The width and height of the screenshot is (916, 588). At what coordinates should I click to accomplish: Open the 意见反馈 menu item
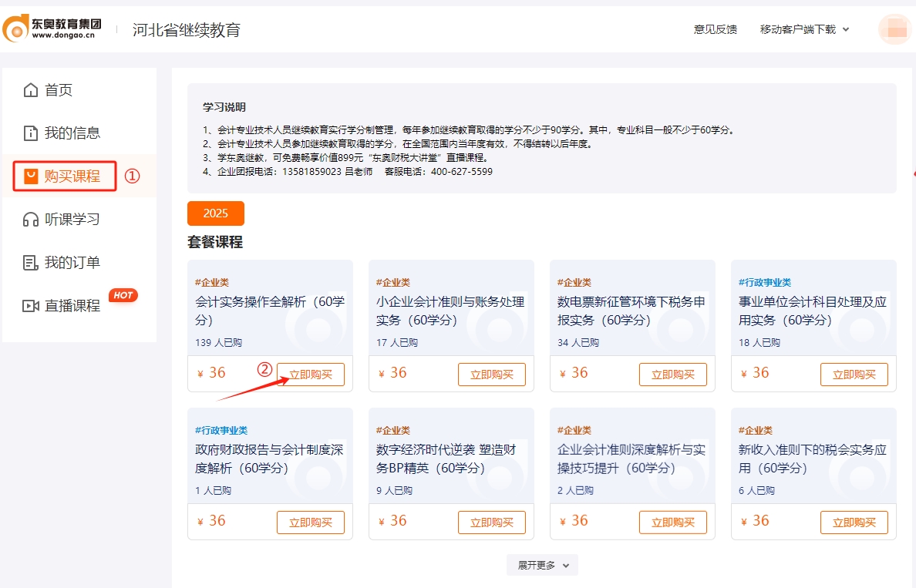[714, 29]
